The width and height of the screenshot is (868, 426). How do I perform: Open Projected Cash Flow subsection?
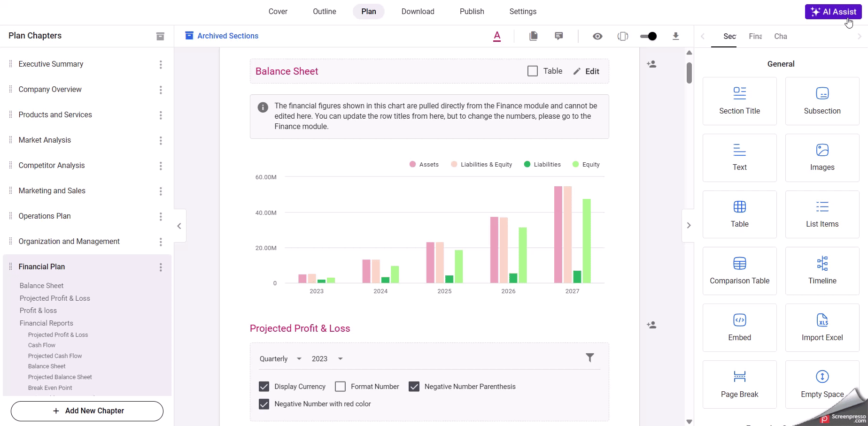click(x=55, y=356)
